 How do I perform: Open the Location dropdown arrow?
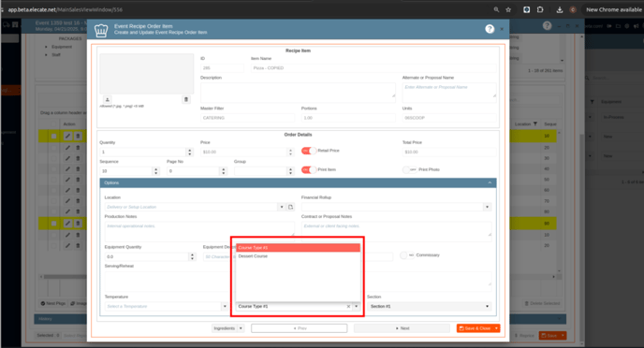click(x=282, y=207)
